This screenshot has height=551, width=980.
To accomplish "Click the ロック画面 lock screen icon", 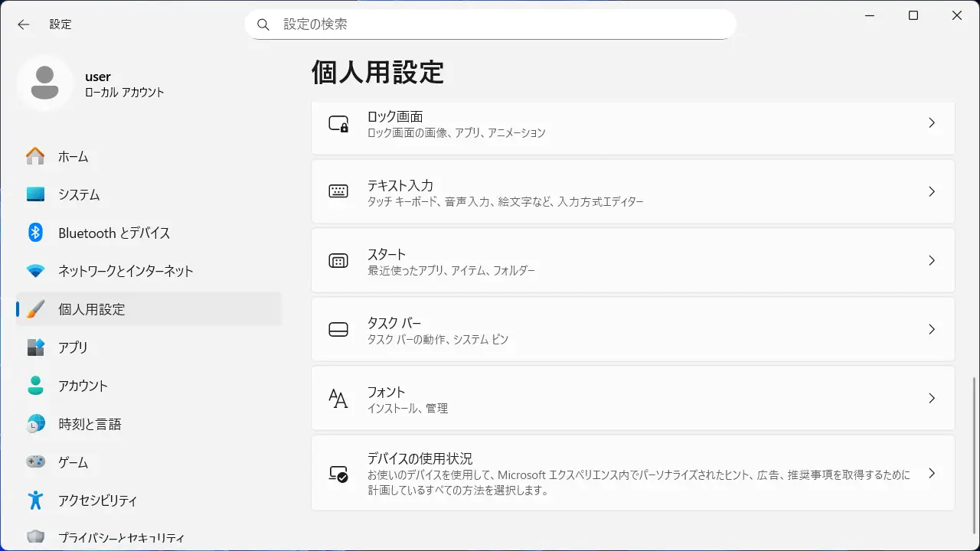I will [338, 123].
